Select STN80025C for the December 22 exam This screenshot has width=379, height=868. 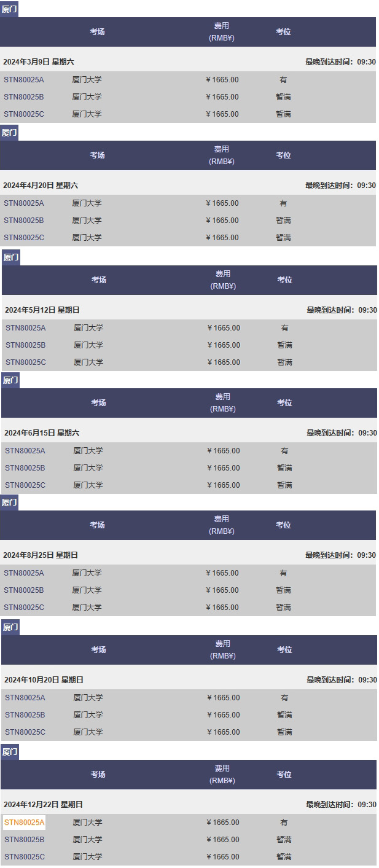point(25,857)
